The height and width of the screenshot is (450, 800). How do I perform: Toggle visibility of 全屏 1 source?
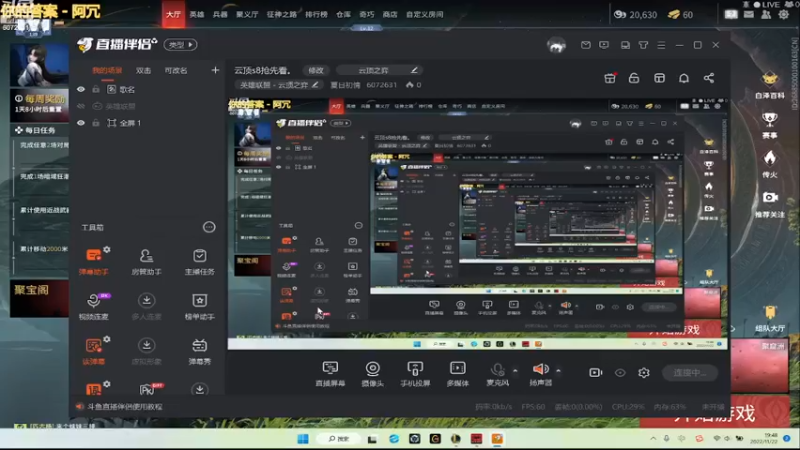[81, 123]
